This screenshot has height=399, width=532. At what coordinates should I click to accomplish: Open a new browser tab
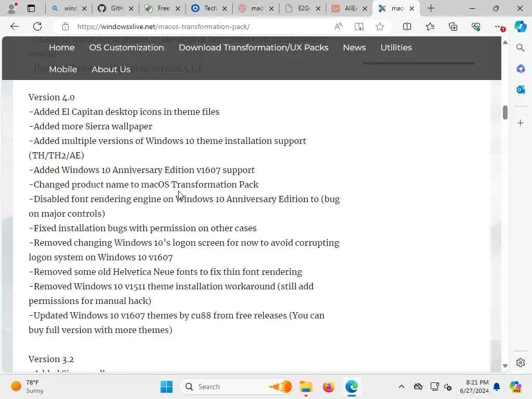(431, 8)
